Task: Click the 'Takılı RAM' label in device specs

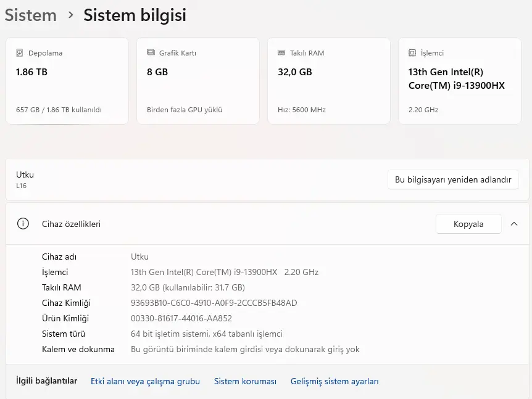Action: point(62,287)
